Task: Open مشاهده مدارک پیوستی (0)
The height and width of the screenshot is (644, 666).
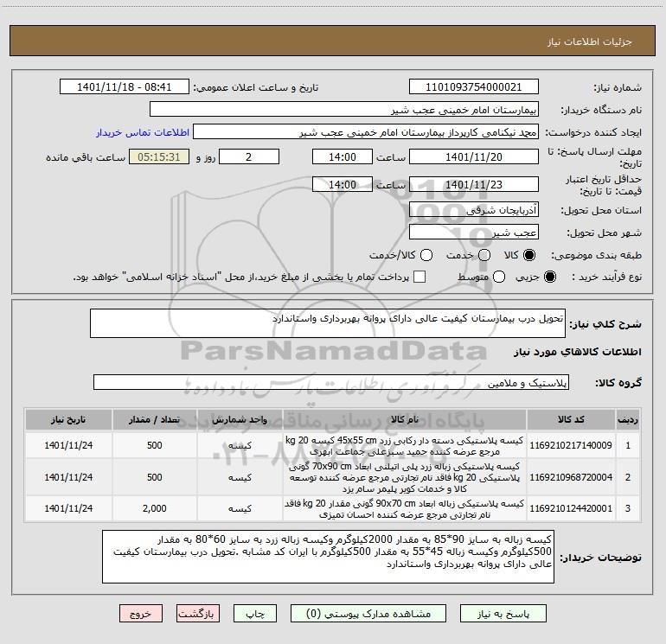Action: [x=368, y=614]
